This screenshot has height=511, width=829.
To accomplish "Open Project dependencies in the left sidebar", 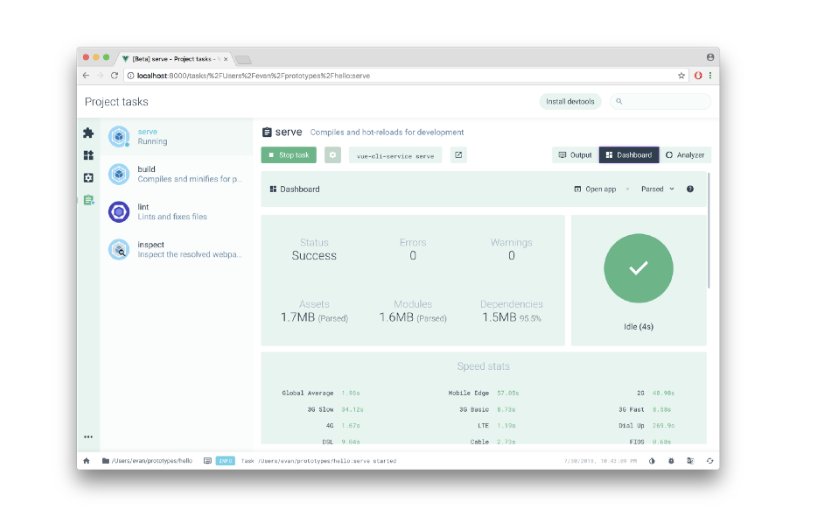I will click(88, 155).
